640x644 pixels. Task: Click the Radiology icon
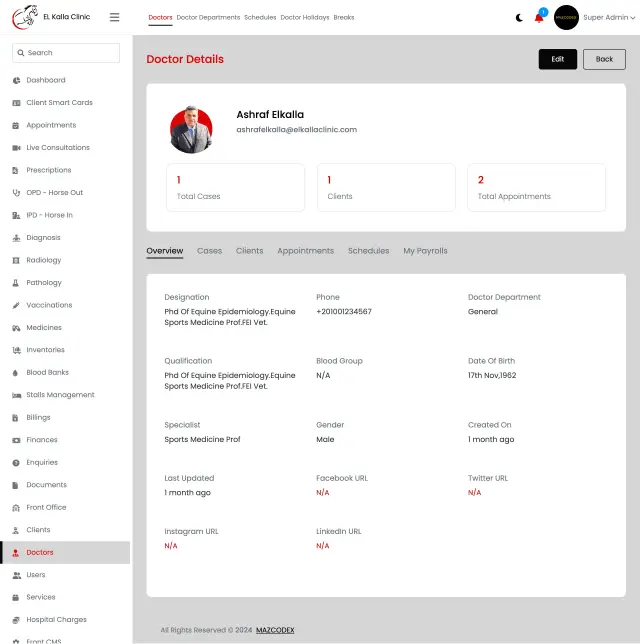click(x=16, y=260)
